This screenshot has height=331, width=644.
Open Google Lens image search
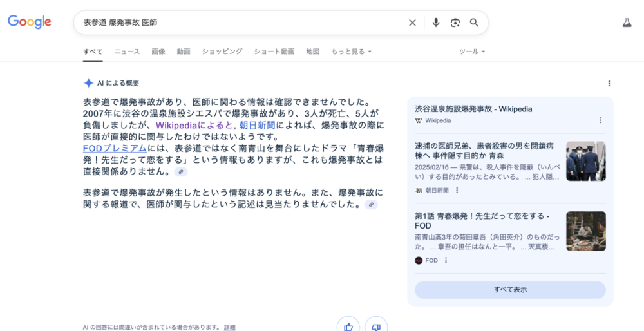tap(455, 23)
